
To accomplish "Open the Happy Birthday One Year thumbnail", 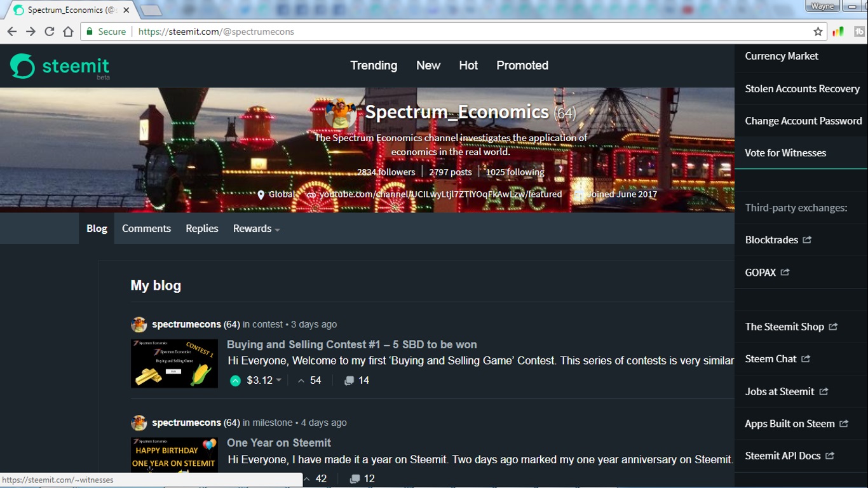I will tap(174, 455).
